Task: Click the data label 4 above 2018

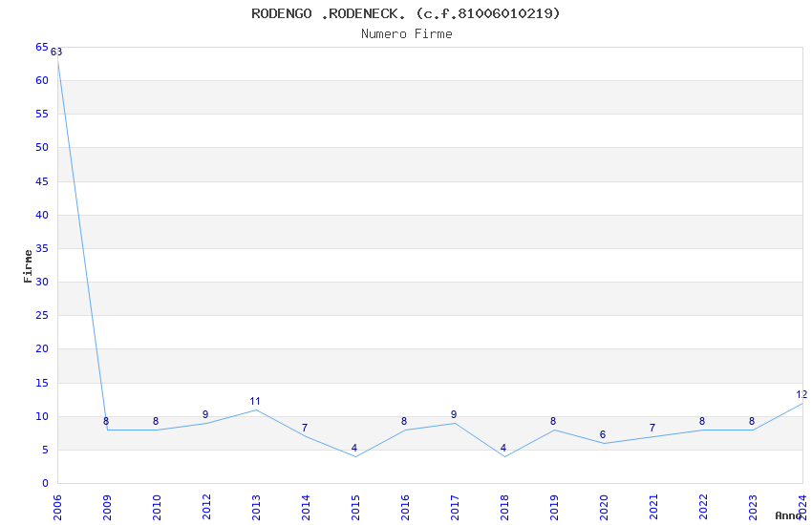Action: click(503, 449)
